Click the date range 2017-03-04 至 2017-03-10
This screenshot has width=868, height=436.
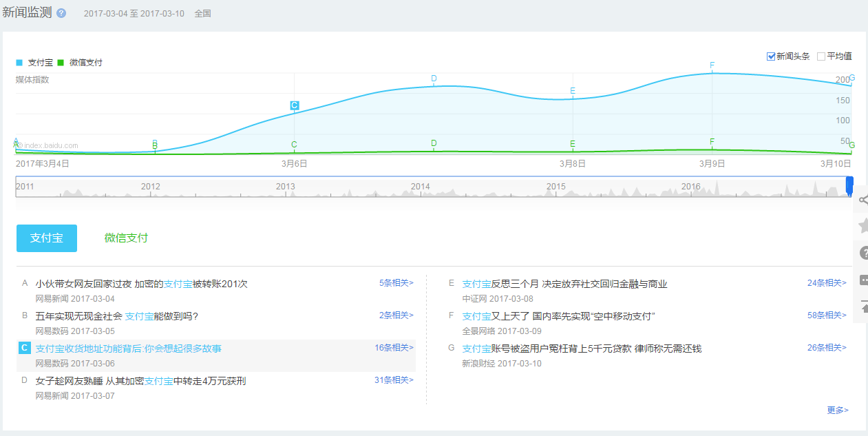click(134, 14)
